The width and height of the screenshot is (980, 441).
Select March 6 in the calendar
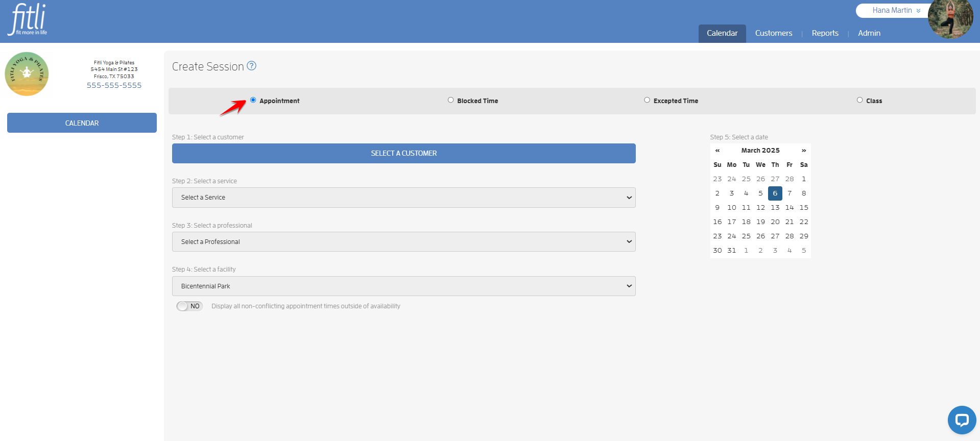(775, 193)
